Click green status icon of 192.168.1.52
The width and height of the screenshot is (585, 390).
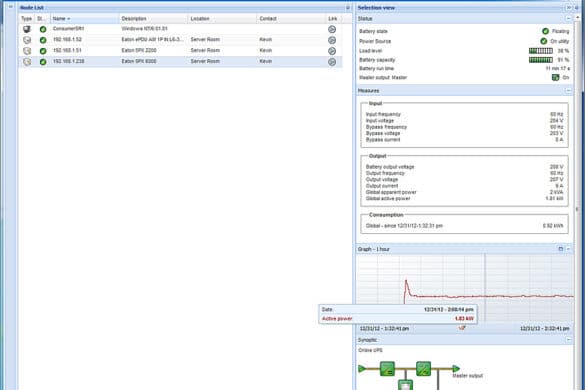tap(43, 40)
